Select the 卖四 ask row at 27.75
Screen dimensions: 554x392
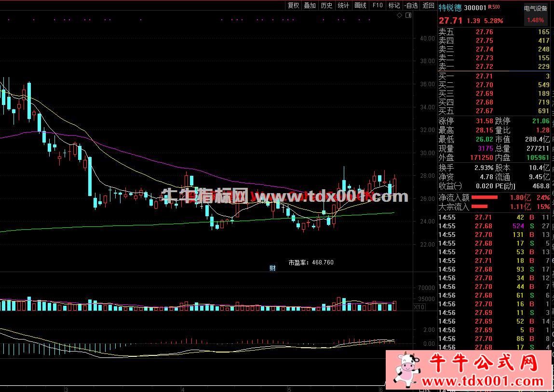(494, 41)
